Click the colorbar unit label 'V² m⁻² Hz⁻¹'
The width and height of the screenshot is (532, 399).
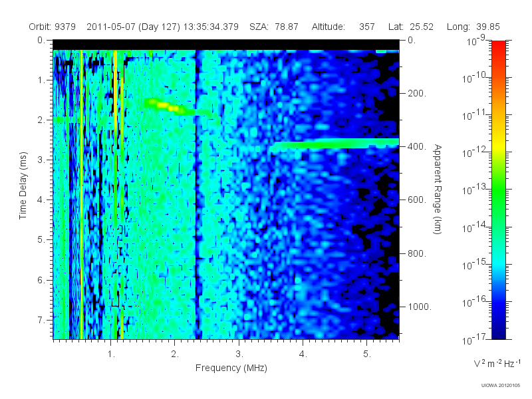click(497, 363)
